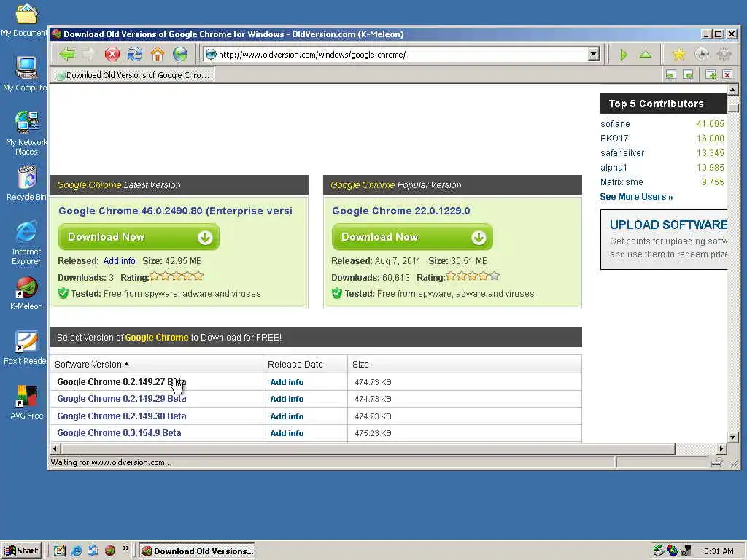Click the globe search icon in the toolbar

point(180,54)
